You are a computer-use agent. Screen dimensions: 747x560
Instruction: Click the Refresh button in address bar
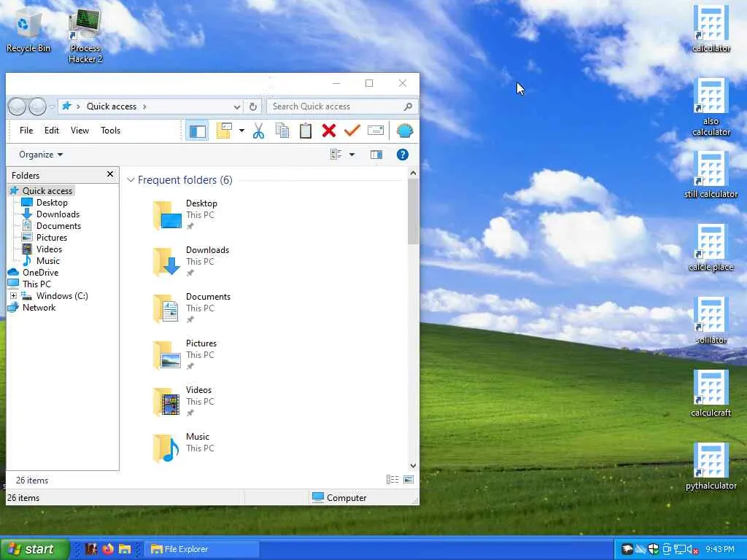click(253, 106)
